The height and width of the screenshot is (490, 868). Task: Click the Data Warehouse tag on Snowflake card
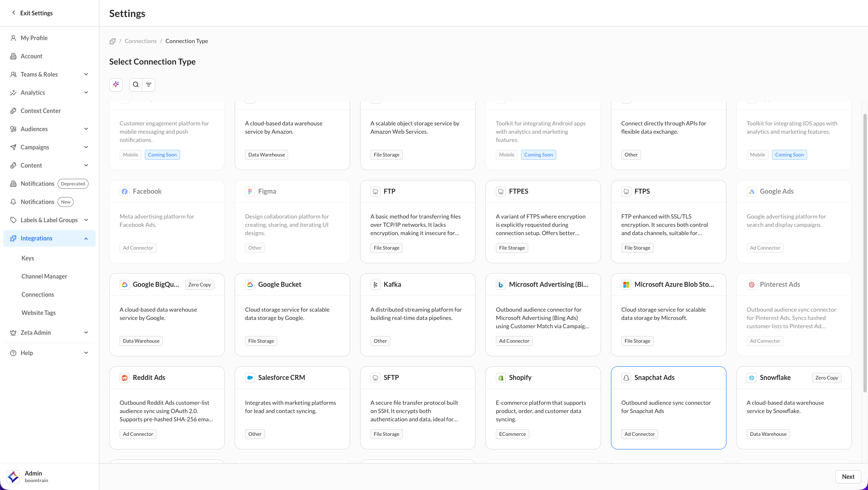click(768, 434)
